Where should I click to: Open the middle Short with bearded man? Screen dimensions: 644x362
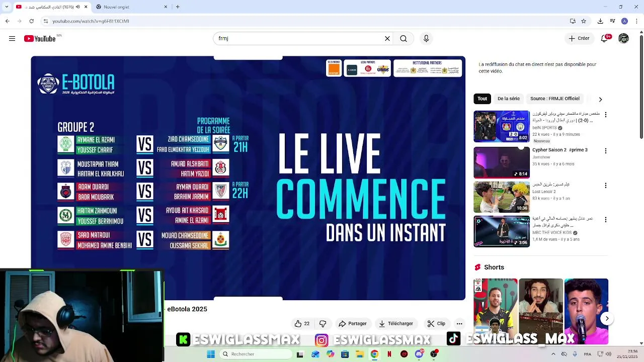[541, 312]
